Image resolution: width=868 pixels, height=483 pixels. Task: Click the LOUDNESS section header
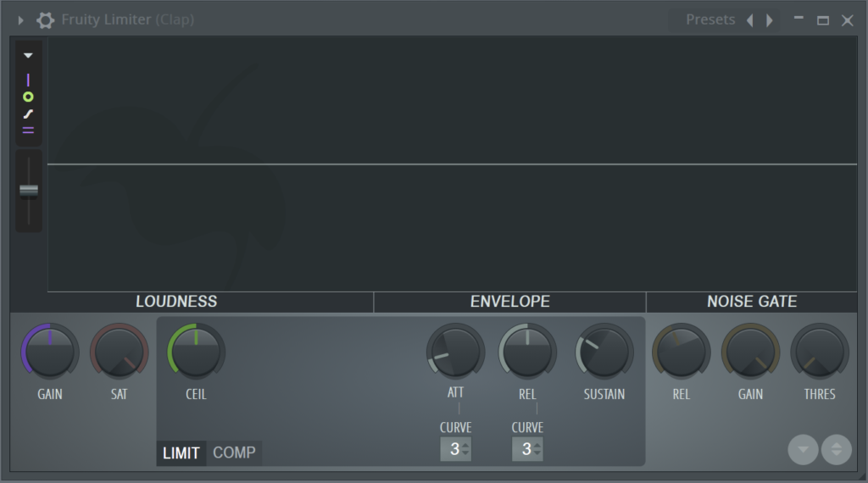176,302
